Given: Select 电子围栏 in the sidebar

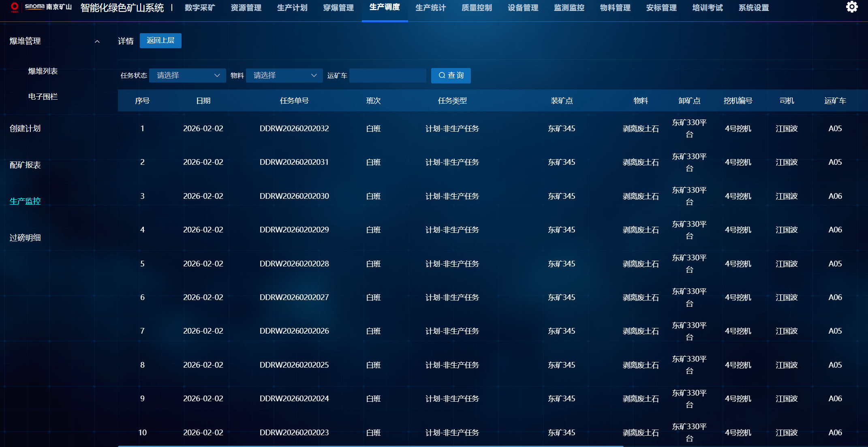Looking at the screenshot, I should (x=43, y=97).
